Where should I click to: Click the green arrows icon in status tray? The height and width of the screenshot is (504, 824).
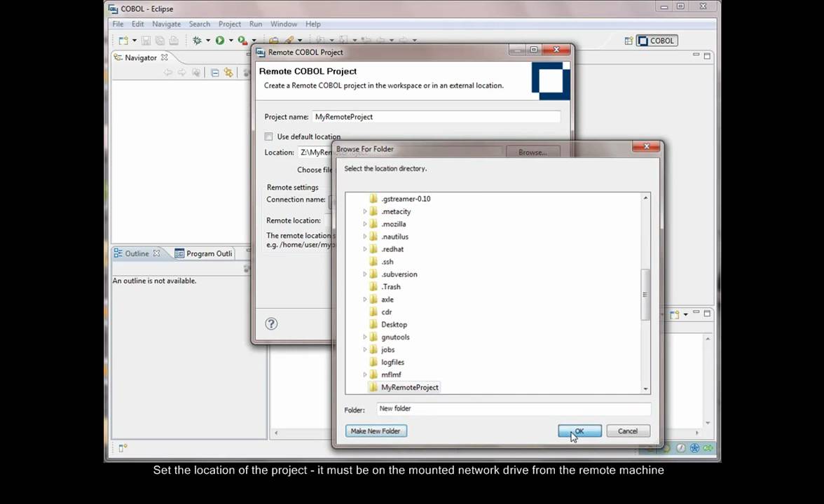pos(708,448)
